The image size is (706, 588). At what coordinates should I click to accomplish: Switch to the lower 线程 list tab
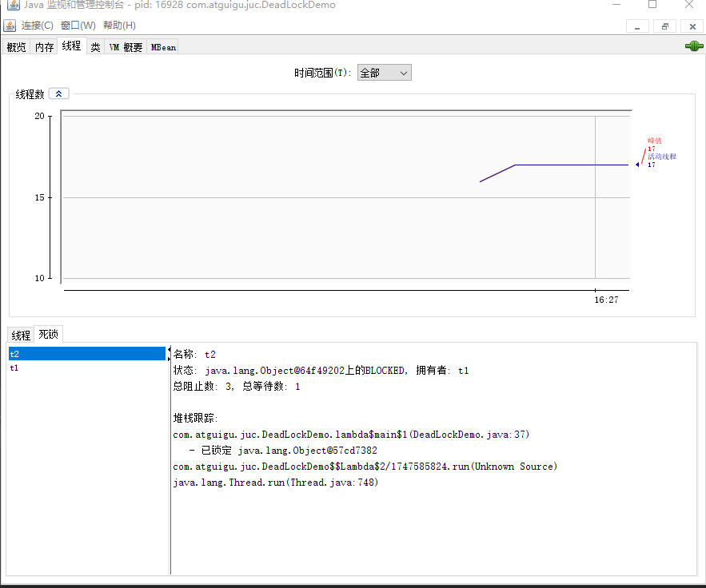[x=21, y=336]
